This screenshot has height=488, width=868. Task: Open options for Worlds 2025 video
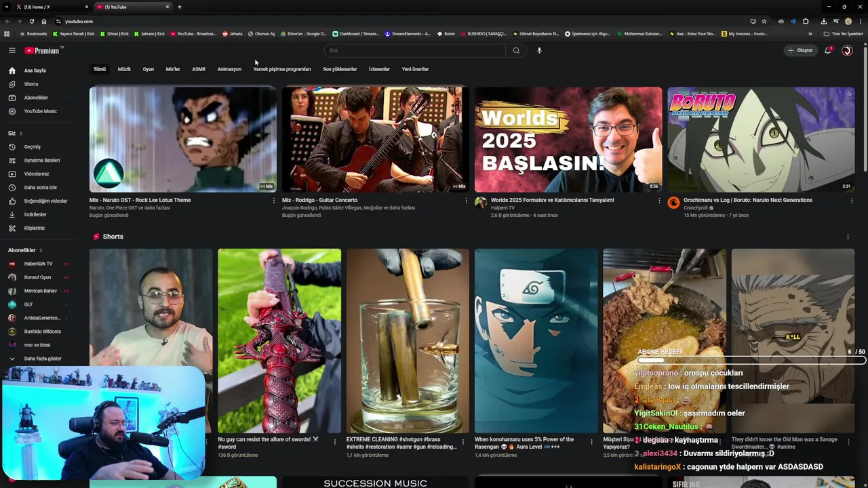(659, 201)
